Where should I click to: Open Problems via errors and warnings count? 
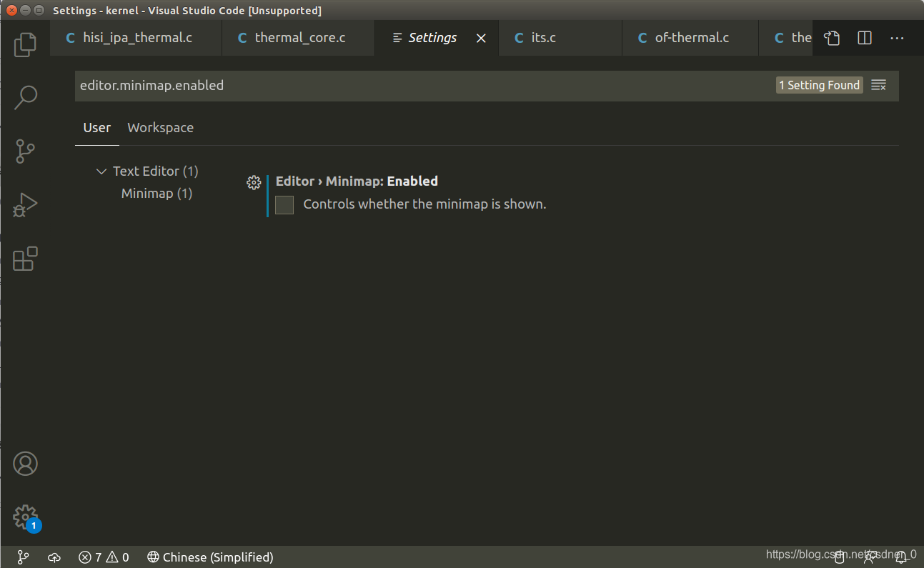click(104, 557)
